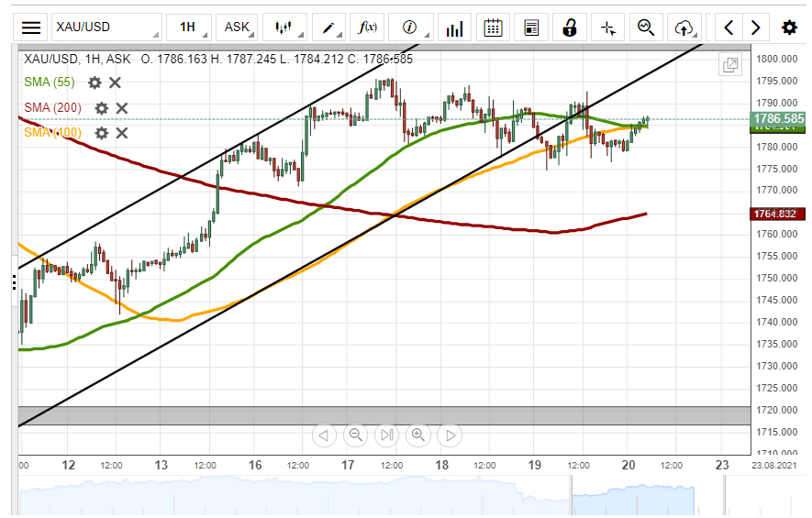
Task: Open settings for SMA (55) indicator
Action: coord(95,83)
